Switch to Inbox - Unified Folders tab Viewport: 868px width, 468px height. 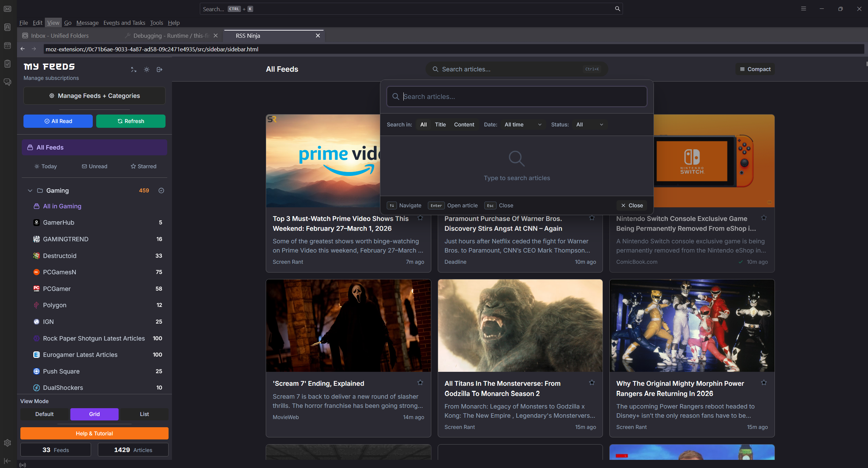click(x=60, y=36)
